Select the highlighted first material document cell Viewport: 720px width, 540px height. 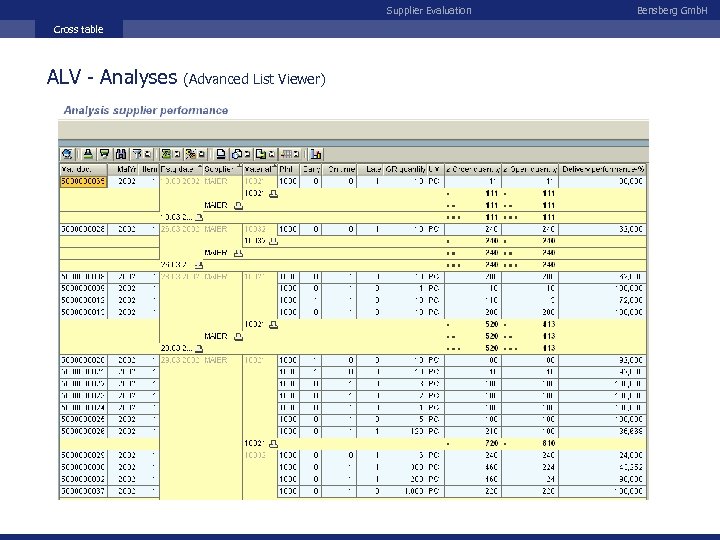pyautogui.click(x=84, y=181)
